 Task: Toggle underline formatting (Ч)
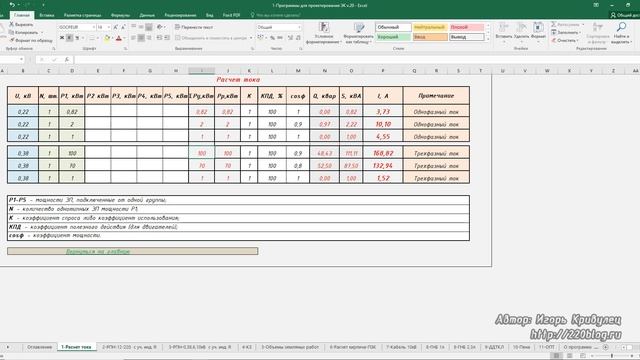point(77,38)
